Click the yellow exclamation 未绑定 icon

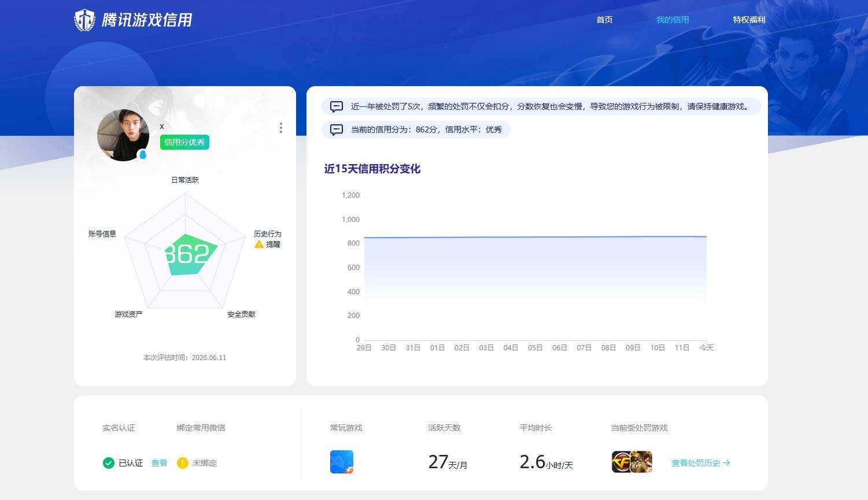(182, 463)
